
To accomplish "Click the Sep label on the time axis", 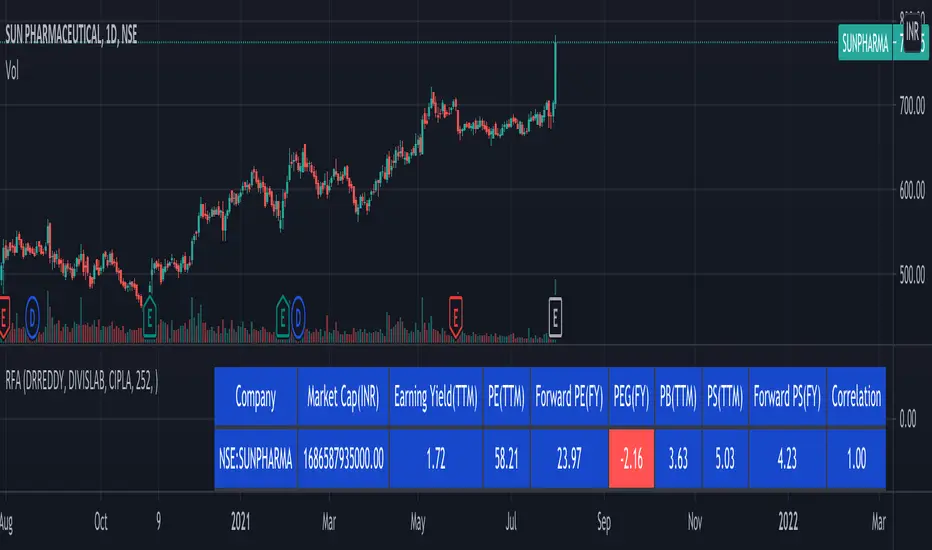I will point(604,523).
